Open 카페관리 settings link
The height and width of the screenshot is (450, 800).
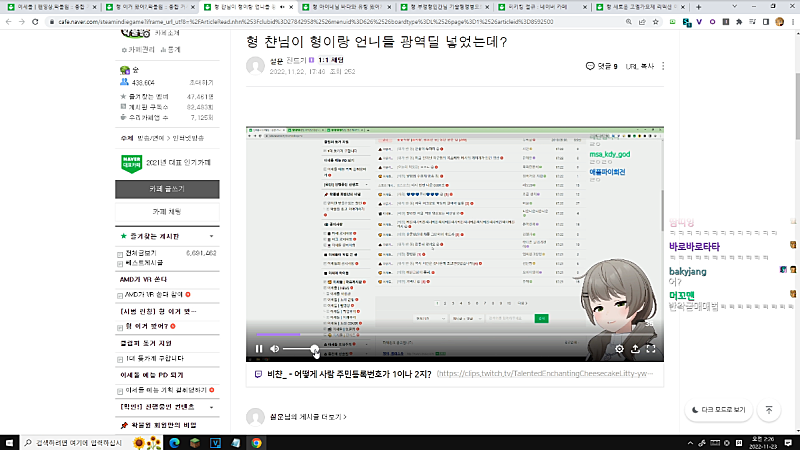pos(138,50)
